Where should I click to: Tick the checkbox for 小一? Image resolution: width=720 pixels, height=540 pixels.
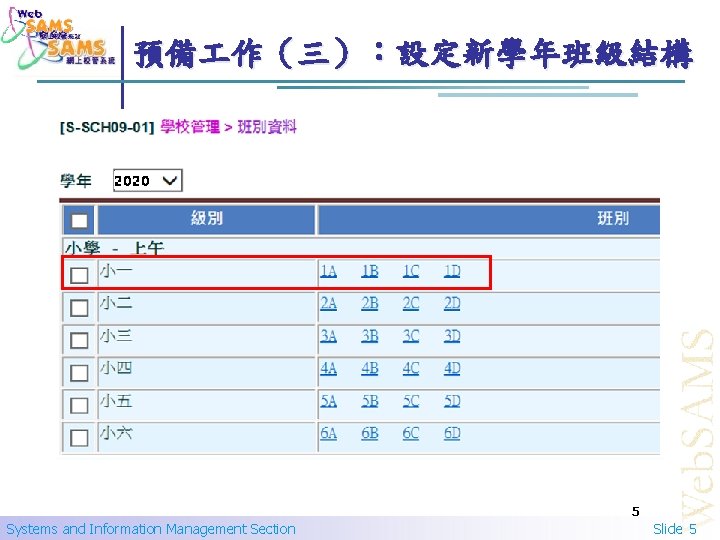click(79, 275)
